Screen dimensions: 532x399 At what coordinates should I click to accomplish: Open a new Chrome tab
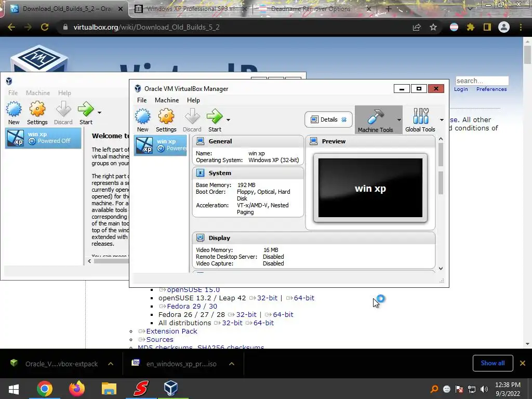[389, 9]
